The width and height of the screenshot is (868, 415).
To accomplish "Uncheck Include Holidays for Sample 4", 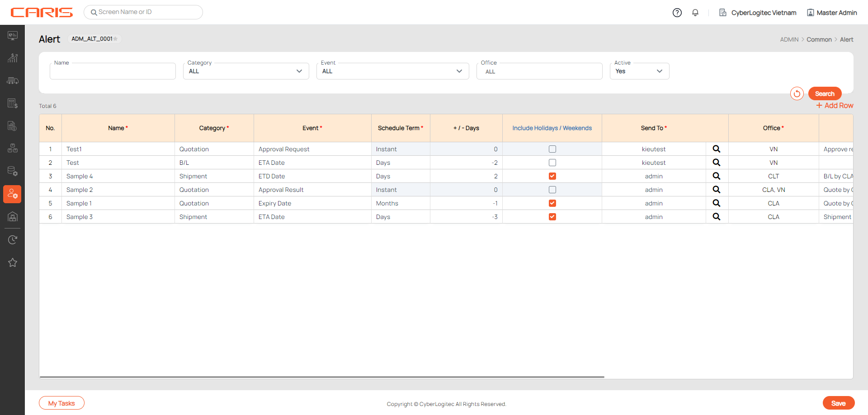I will [x=552, y=176].
